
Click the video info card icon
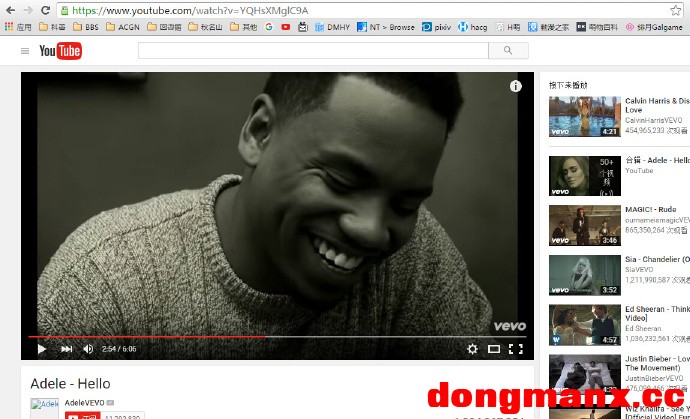(516, 86)
